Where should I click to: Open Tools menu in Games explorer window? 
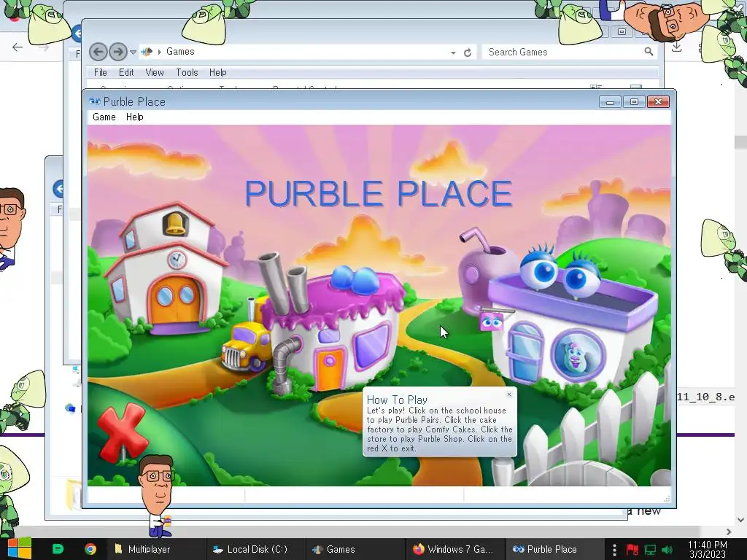(x=187, y=72)
